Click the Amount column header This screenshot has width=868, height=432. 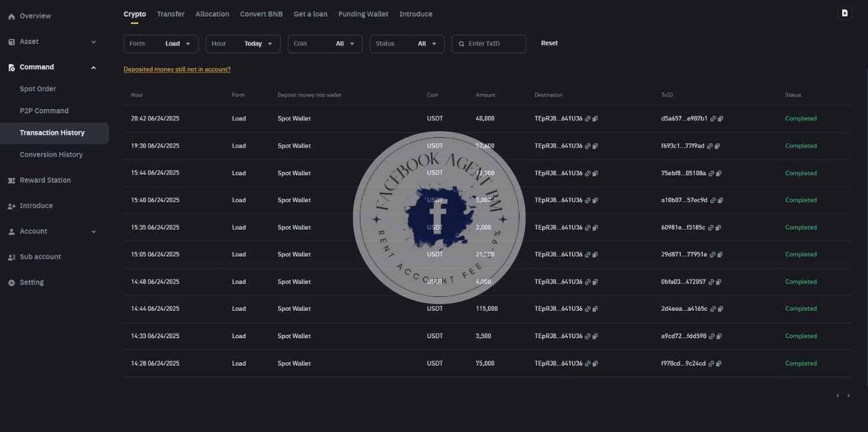pyautogui.click(x=486, y=95)
